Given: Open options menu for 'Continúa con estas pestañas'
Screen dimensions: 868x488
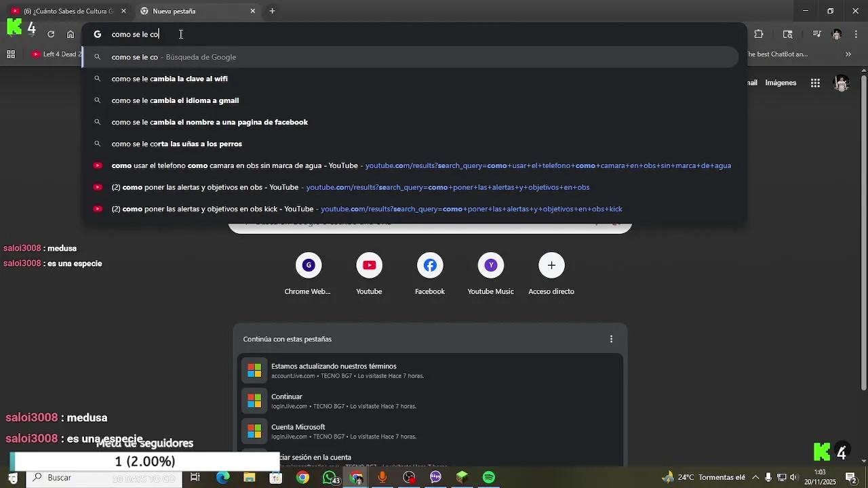Looking at the screenshot, I should pyautogui.click(x=611, y=339).
